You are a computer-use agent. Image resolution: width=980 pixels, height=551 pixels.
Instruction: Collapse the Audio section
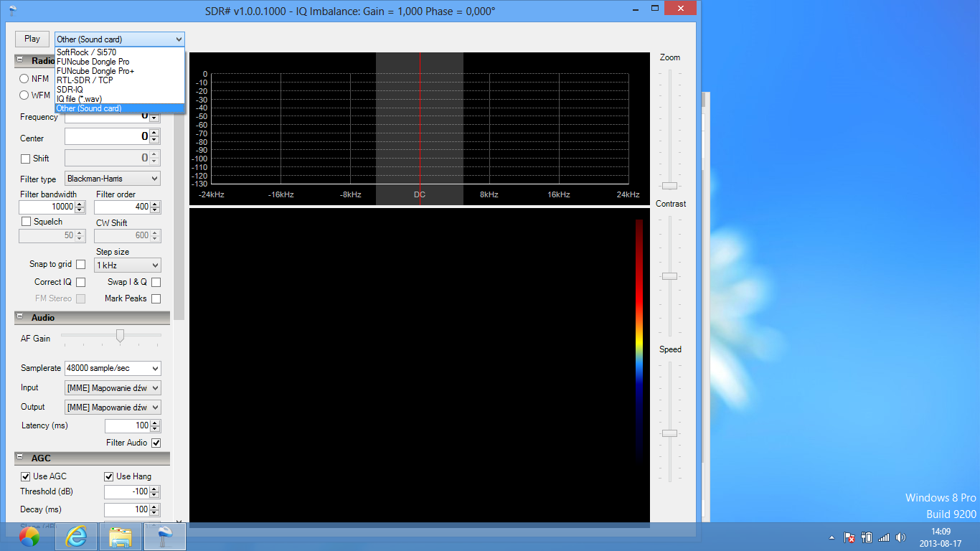[x=21, y=318]
